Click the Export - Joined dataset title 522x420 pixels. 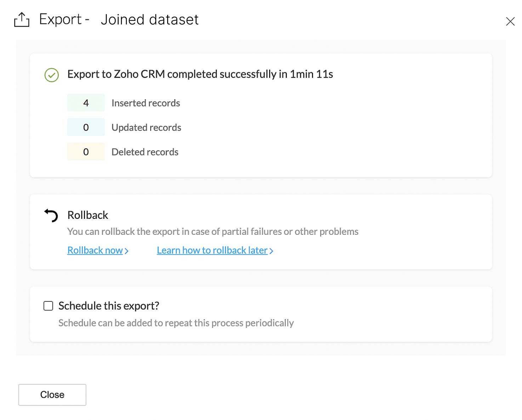coord(119,20)
